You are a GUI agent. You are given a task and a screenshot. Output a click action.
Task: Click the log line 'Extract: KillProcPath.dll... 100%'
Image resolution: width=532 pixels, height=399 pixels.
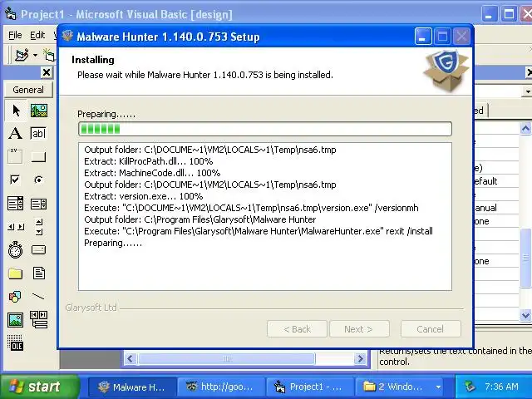(149, 161)
